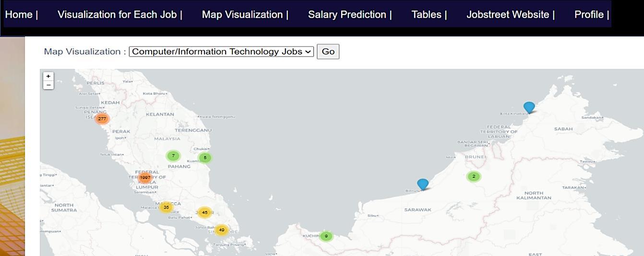The height and width of the screenshot is (256, 644).
Task: Expand the job category dropdown
Action: click(221, 51)
